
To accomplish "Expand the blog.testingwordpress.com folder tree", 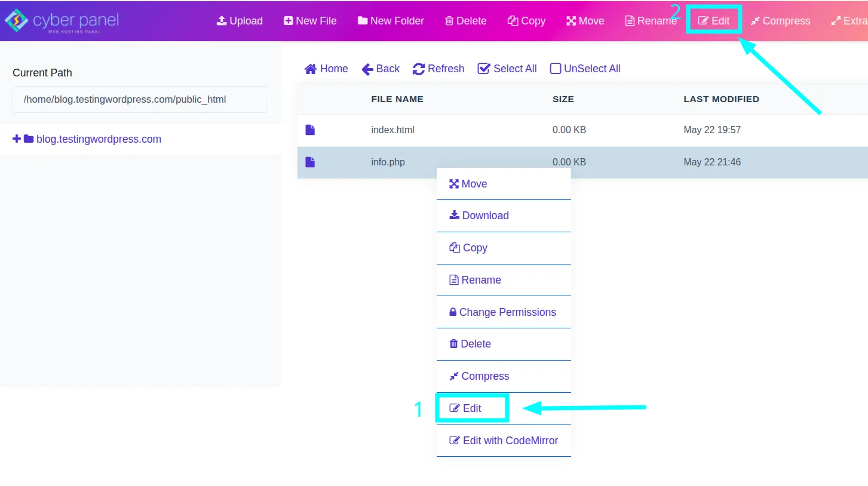I will tap(17, 139).
